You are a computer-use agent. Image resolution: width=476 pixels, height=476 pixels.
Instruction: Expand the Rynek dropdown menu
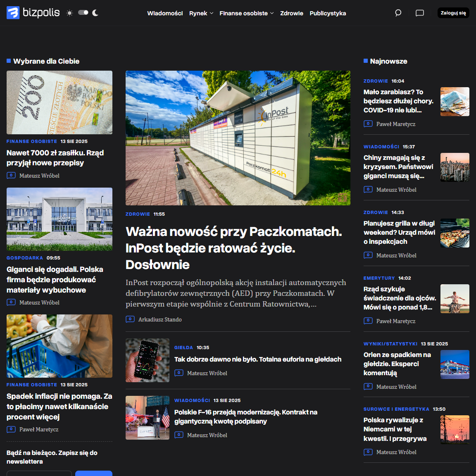point(201,13)
